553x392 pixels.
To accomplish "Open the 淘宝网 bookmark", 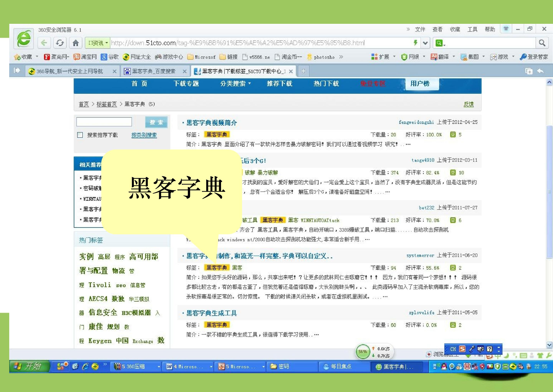I will click(x=85, y=57).
